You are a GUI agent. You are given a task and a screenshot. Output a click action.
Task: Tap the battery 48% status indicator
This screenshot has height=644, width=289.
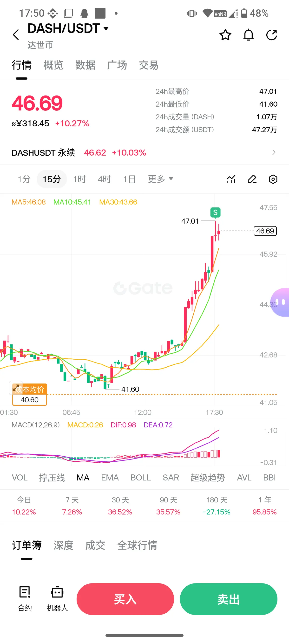[x=255, y=13]
